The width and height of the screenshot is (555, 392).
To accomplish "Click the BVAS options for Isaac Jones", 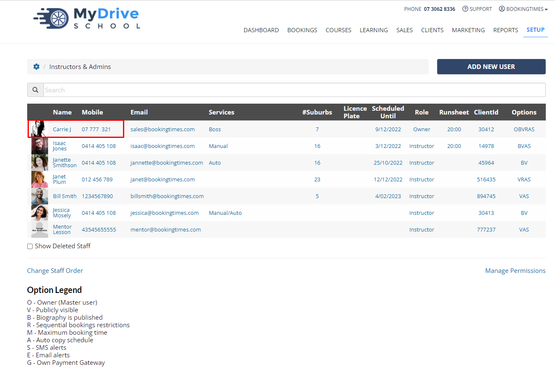I will (x=524, y=146).
